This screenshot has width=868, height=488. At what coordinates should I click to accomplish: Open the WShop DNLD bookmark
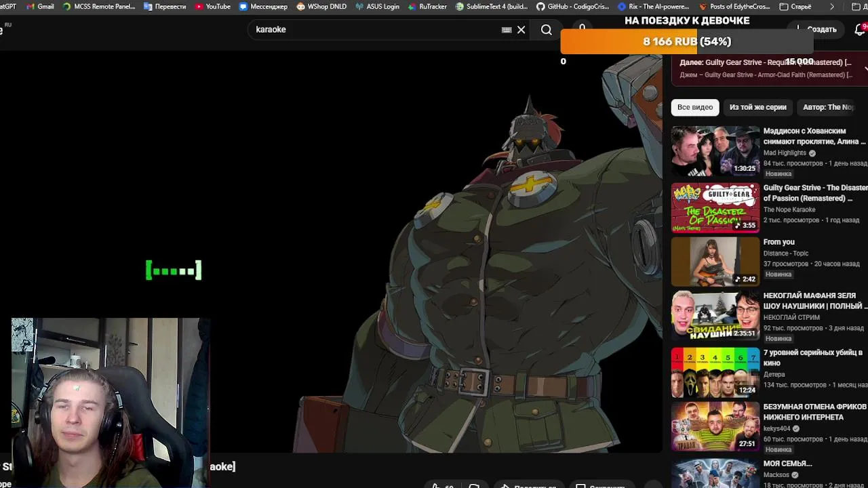tap(321, 6)
